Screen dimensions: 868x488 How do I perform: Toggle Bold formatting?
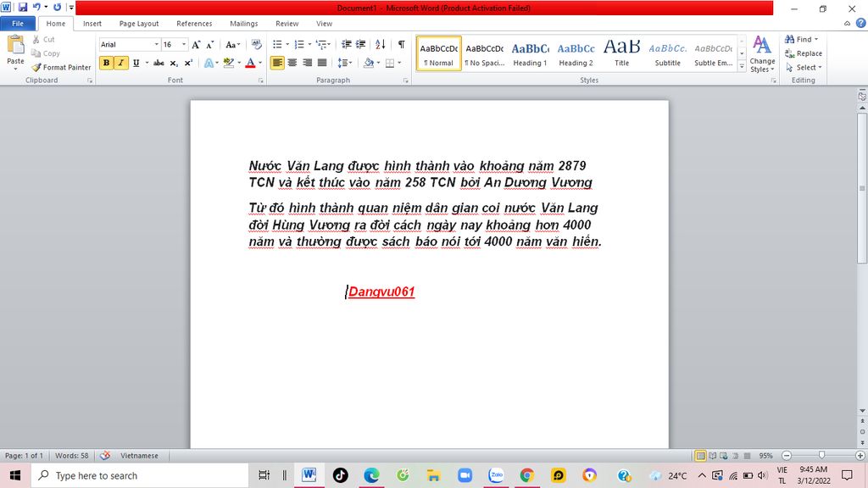106,63
